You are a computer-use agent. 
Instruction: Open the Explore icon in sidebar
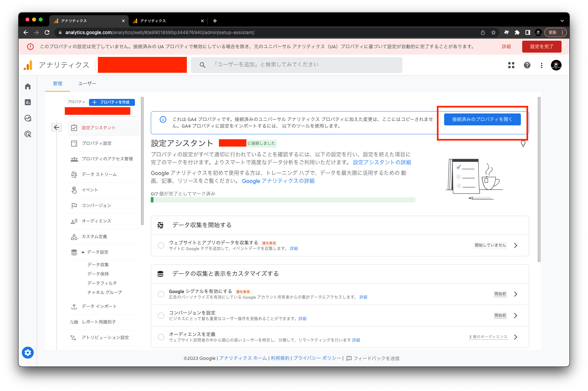click(28, 118)
